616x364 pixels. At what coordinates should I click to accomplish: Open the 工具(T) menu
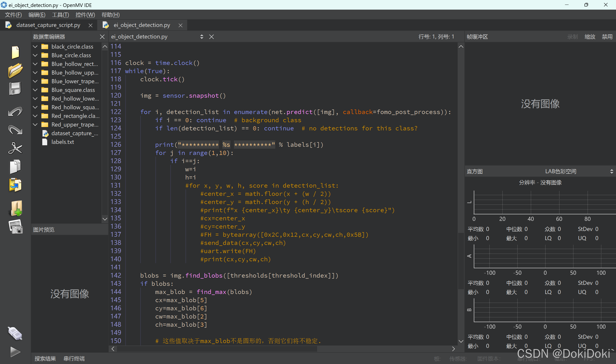[60, 15]
